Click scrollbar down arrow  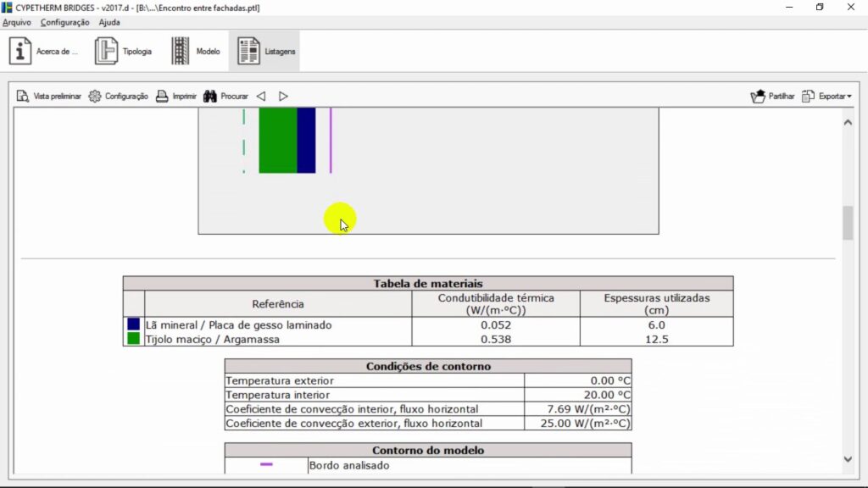click(848, 458)
